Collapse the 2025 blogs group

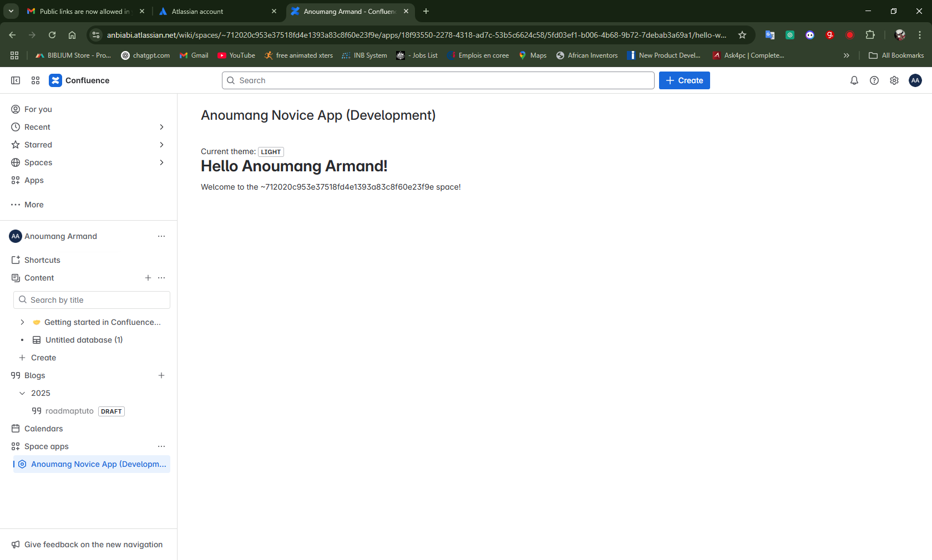22,393
